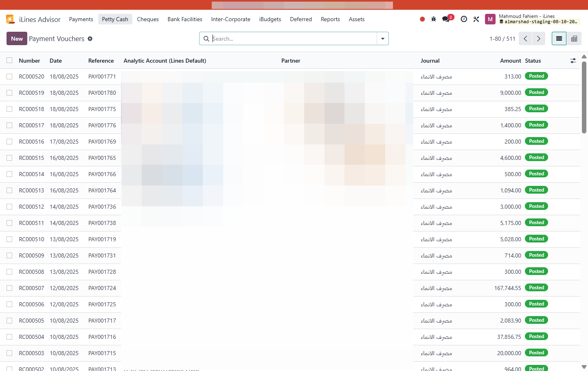Open the Cheques menu

tap(148, 19)
